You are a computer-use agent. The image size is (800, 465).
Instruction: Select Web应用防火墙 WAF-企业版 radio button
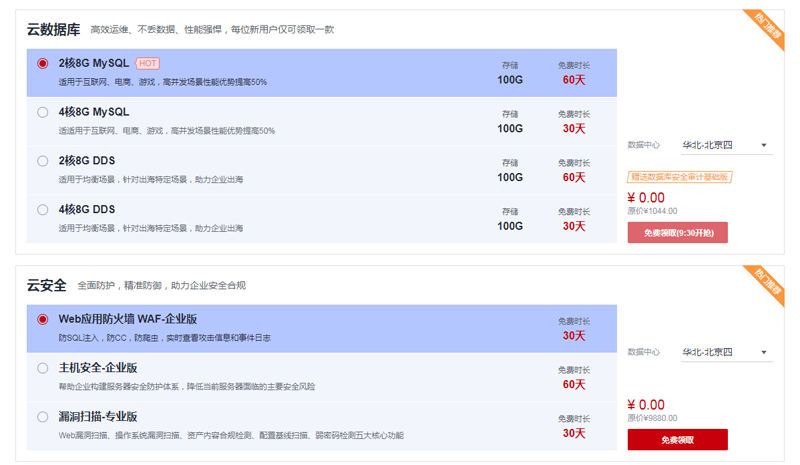[x=42, y=319]
